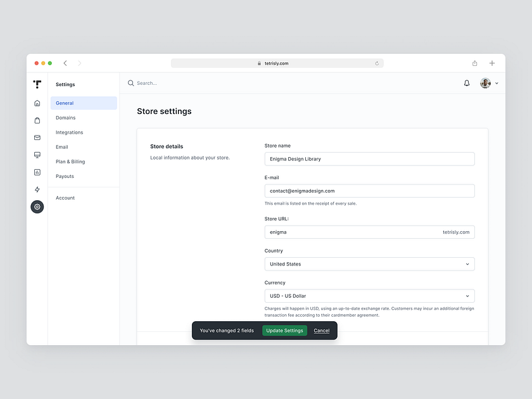Click the browser share icon
The image size is (532, 399).
(474, 63)
